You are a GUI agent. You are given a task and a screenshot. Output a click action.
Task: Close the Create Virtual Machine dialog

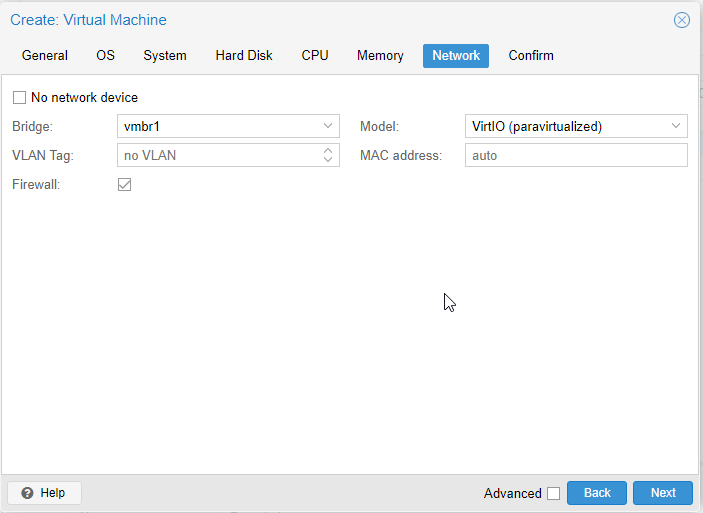coord(681,20)
